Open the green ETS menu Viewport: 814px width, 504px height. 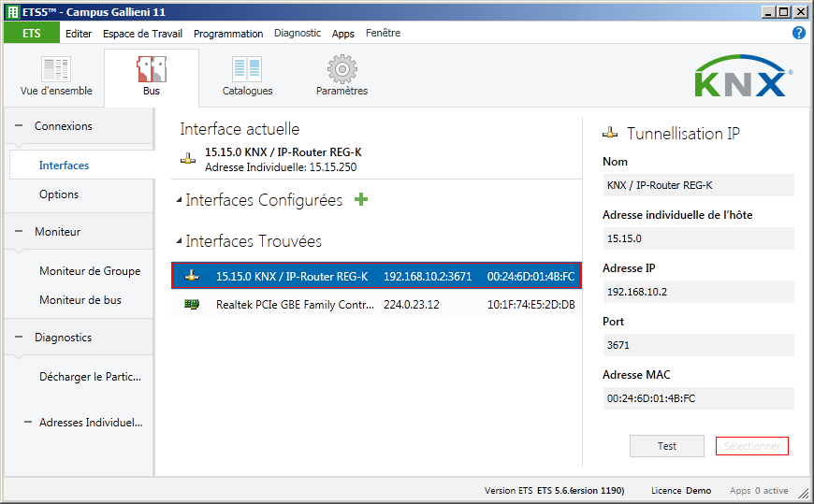32,34
